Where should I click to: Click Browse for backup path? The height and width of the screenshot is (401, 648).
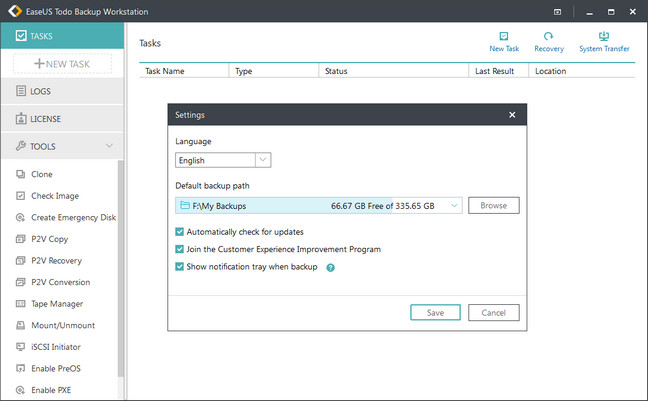point(493,205)
